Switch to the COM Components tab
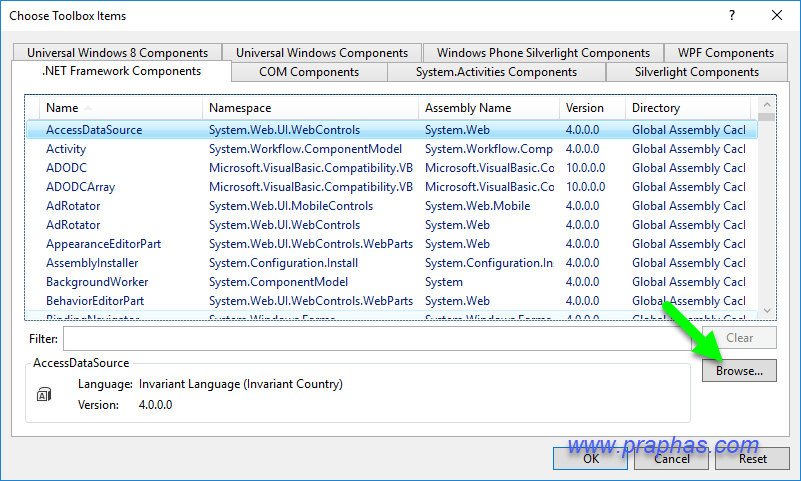This screenshot has height=481, width=801. click(309, 72)
